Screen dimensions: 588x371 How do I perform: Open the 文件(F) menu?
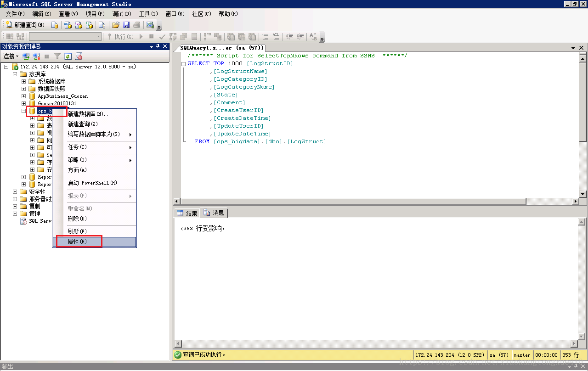[x=15, y=14]
